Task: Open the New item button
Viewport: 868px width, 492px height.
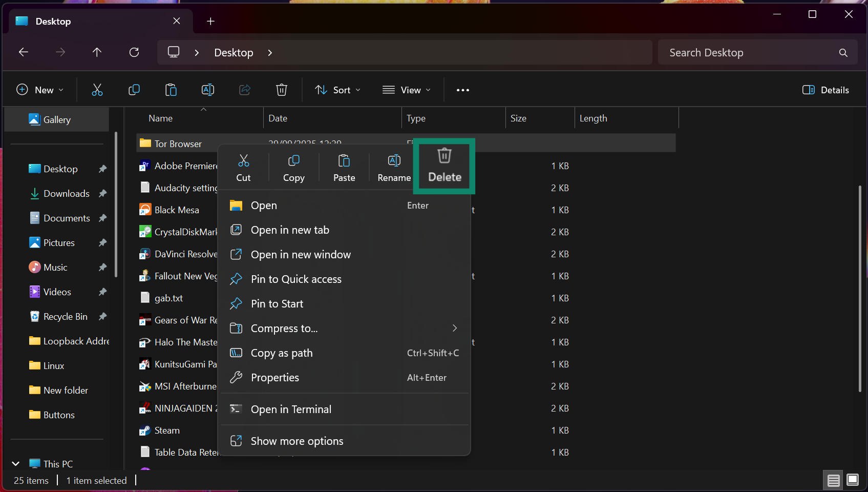Action: pyautogui.click(x=40, y=90)
